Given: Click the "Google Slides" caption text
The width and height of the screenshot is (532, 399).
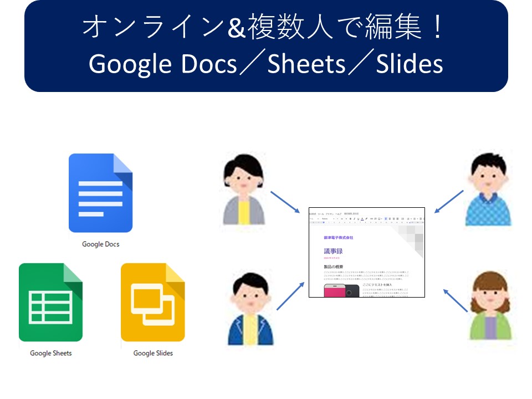Looking at the screenshot, I should point(153,353).
